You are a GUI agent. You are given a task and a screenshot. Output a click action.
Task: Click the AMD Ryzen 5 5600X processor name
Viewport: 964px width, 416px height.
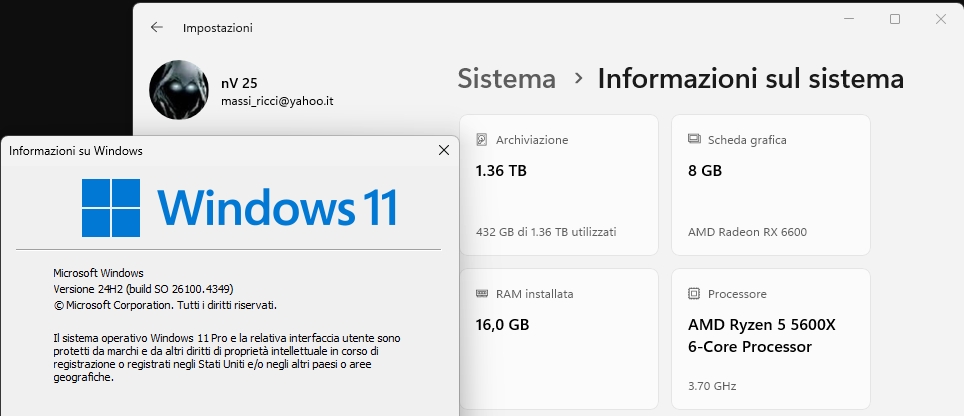(762, 336)
